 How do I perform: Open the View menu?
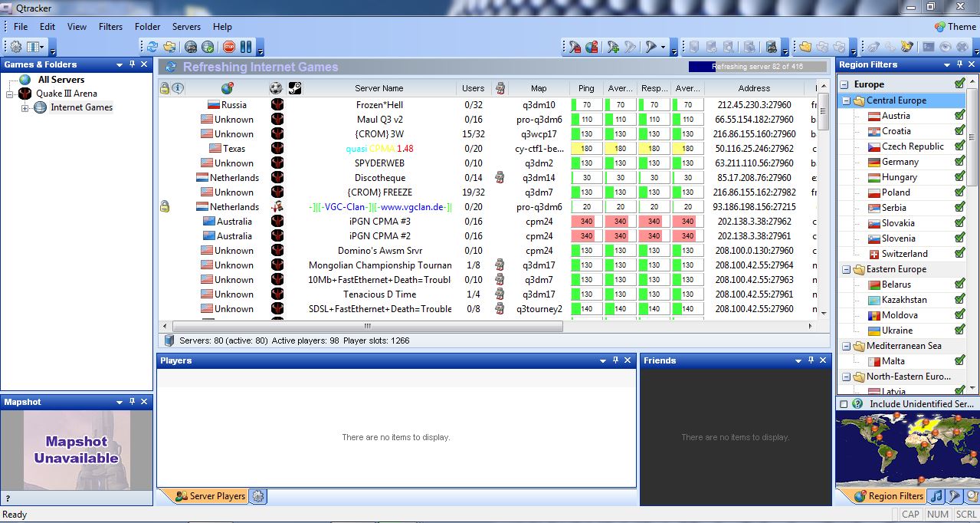tap(77, 26)
